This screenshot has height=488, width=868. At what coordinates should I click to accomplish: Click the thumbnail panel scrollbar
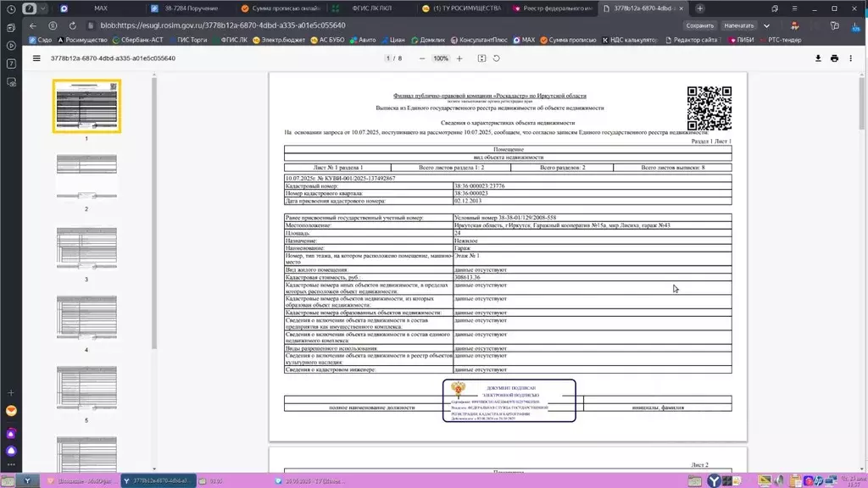154,213
